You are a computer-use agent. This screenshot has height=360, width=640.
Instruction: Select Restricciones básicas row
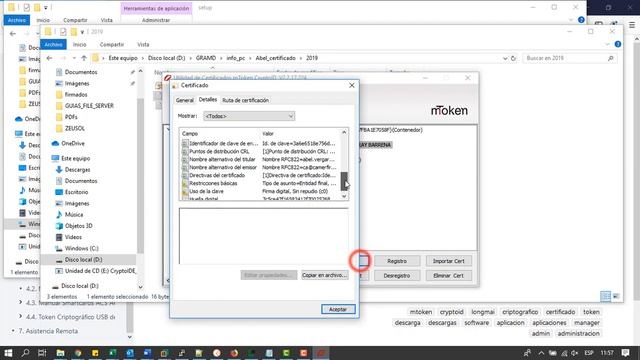260,183
